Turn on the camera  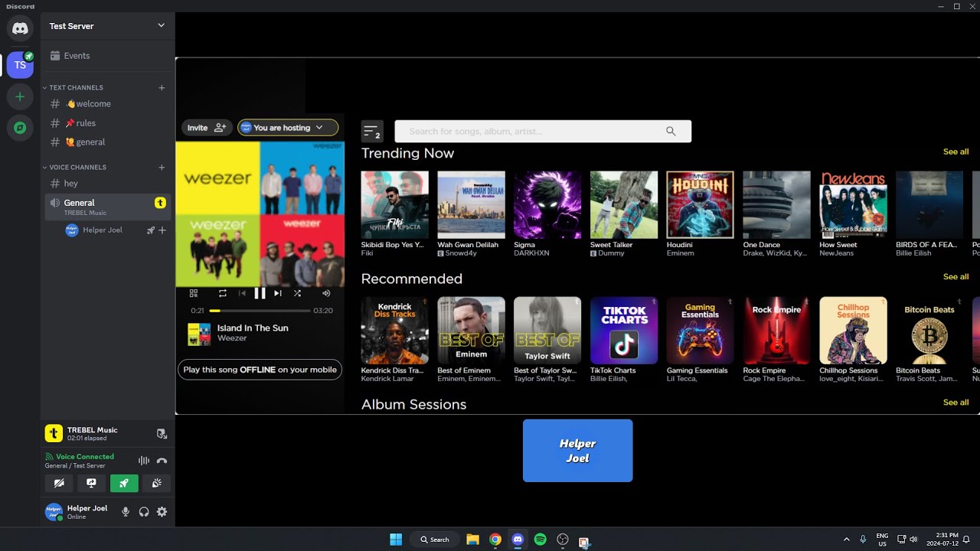point(59,483)
